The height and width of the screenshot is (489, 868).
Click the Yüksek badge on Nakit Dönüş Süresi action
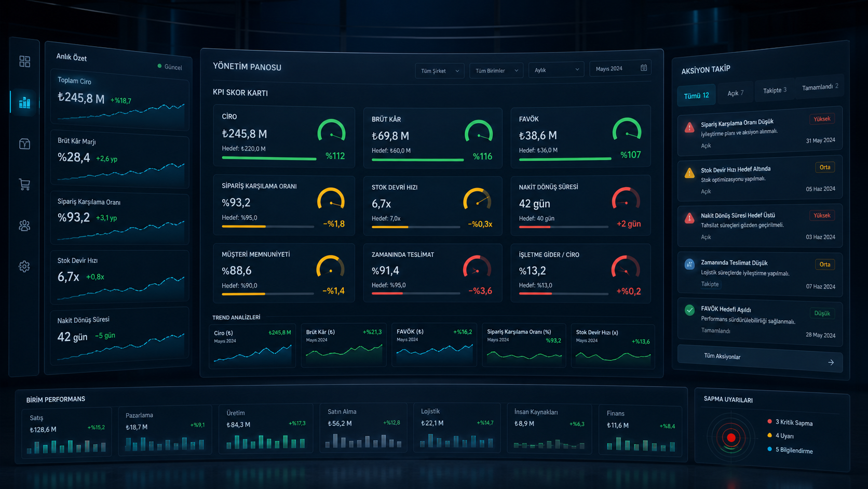point(822,216)
